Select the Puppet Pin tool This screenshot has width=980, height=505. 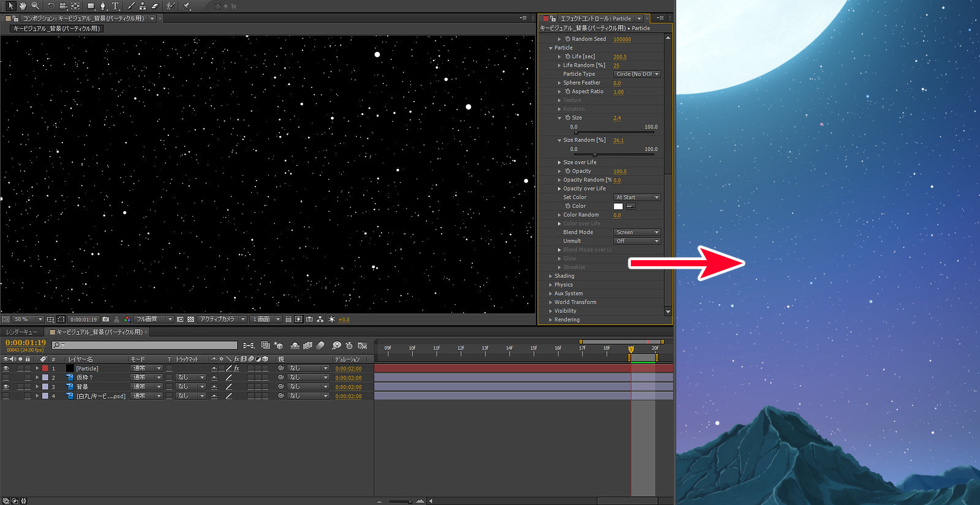click(x=187, y=6)
